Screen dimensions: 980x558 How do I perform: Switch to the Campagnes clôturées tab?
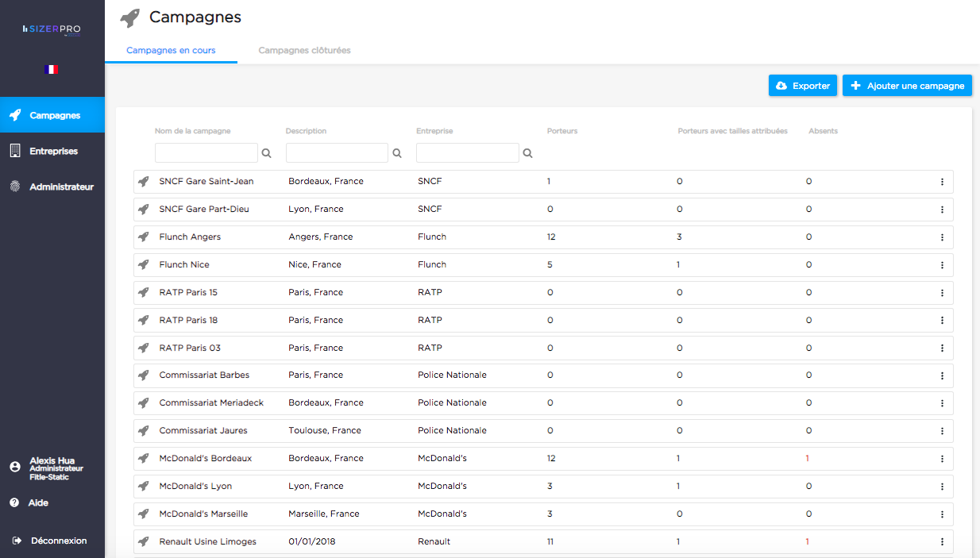tap(304, 50)
